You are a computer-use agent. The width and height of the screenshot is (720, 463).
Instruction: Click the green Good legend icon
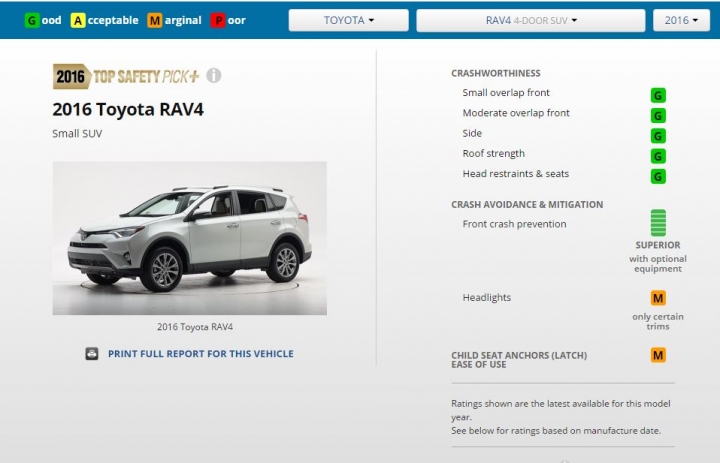[32, 21]
